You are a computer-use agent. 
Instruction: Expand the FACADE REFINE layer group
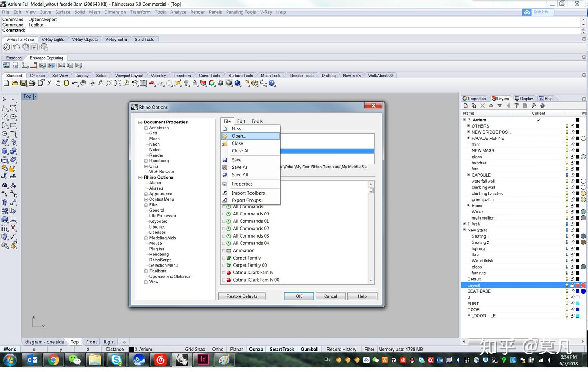469,138
